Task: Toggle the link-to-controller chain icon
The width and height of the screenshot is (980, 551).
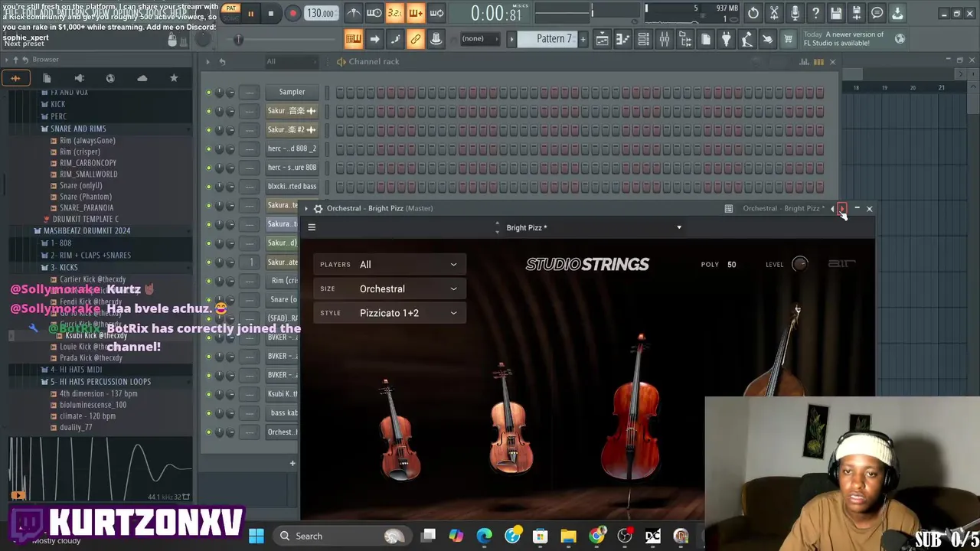Action: [415, 39]
